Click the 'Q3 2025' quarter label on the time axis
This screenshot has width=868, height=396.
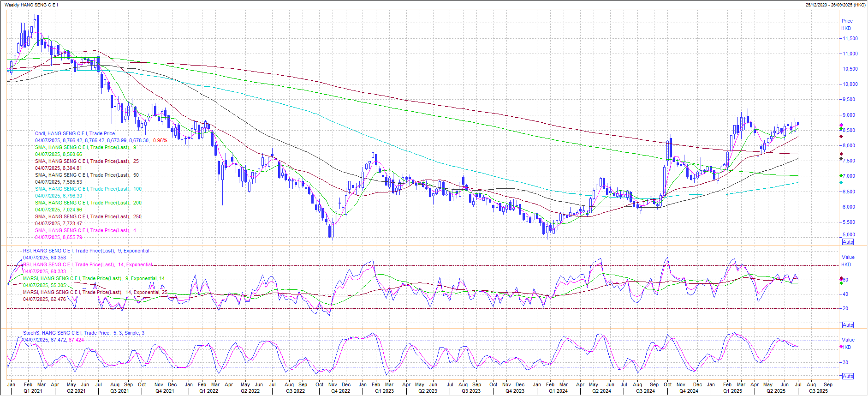818,391
